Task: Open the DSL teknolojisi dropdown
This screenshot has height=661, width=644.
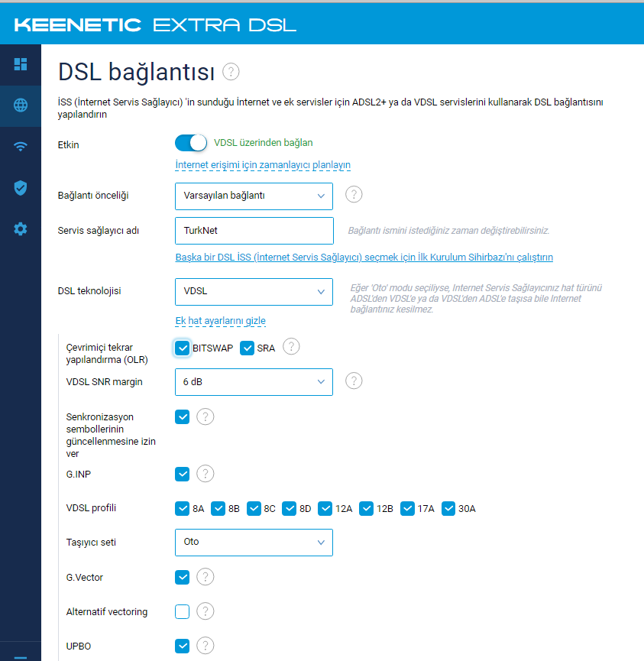Action: tap(254, 292)
